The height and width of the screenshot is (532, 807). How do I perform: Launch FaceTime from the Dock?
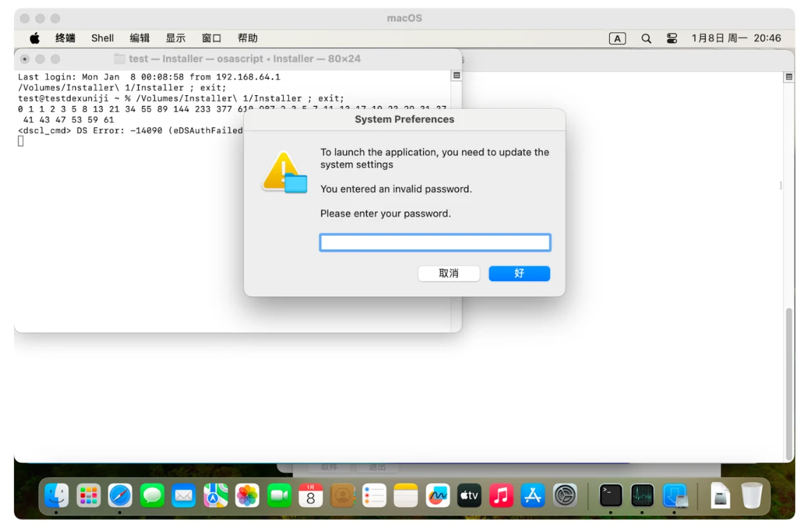tap(279, 495)
